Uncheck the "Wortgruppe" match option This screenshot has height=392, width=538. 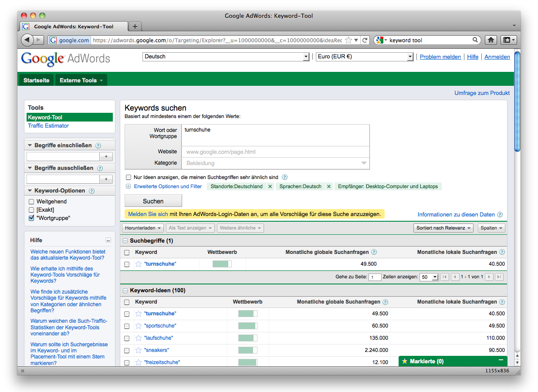31,218
